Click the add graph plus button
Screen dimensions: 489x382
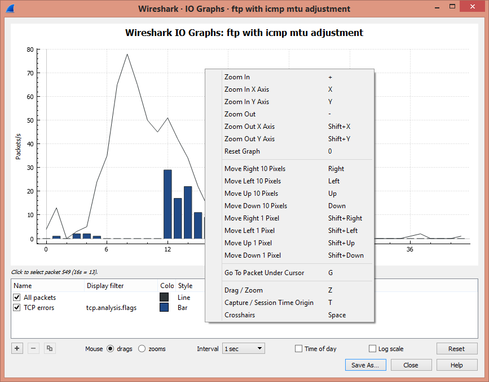pyautogui.click(x=17, y=348)
